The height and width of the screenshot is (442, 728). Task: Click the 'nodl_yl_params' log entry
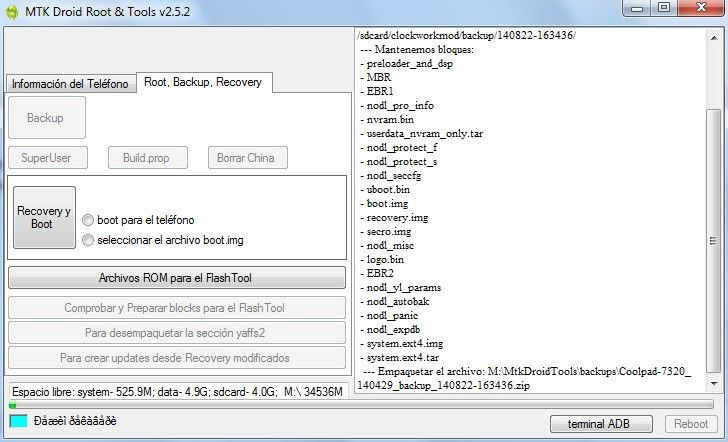point(401,287)
